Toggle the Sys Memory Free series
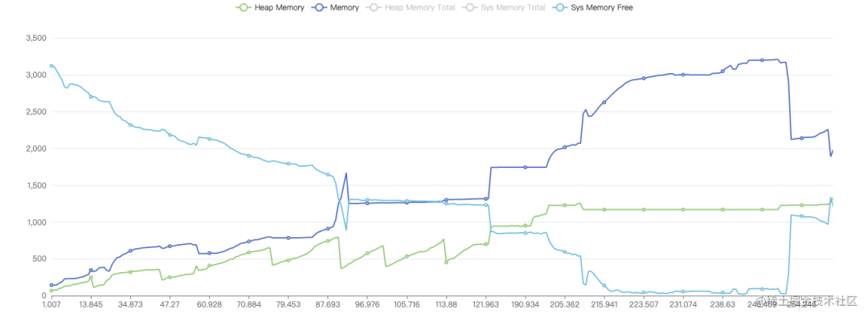 pos(593,8)
